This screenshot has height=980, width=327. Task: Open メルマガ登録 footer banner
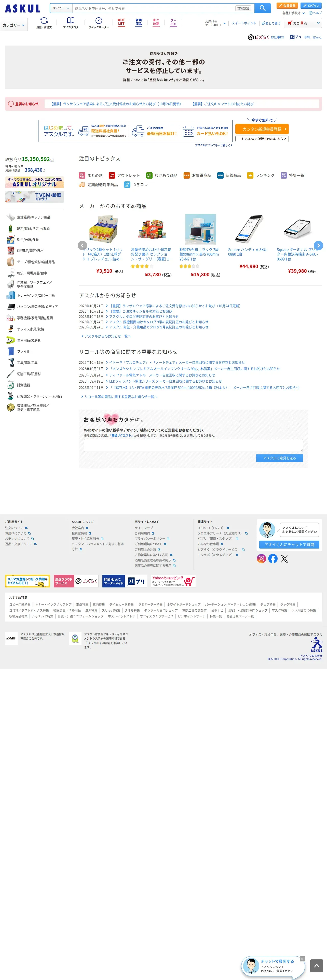[28, 581]
